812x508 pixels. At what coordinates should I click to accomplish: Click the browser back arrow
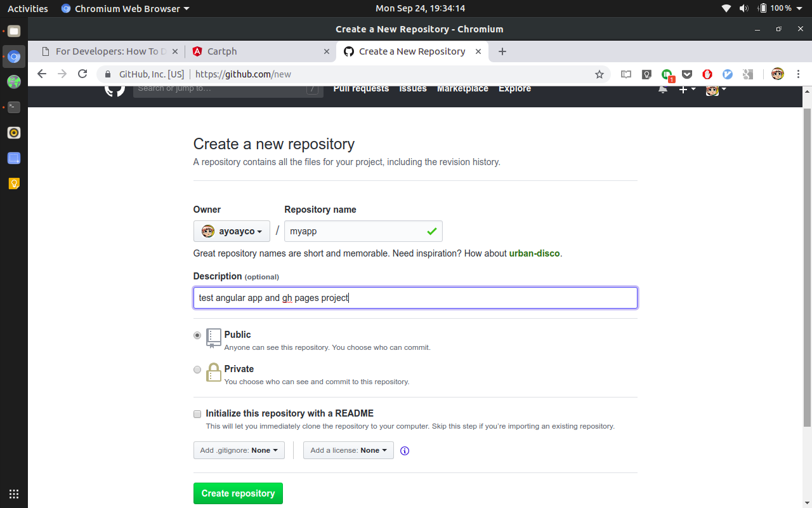click(42, 74)
